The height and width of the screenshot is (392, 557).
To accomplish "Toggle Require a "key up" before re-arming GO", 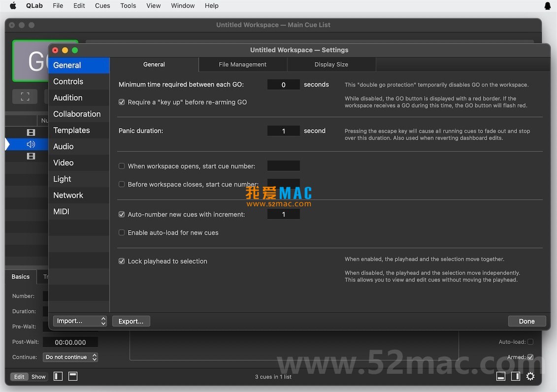I will (122, 102).
